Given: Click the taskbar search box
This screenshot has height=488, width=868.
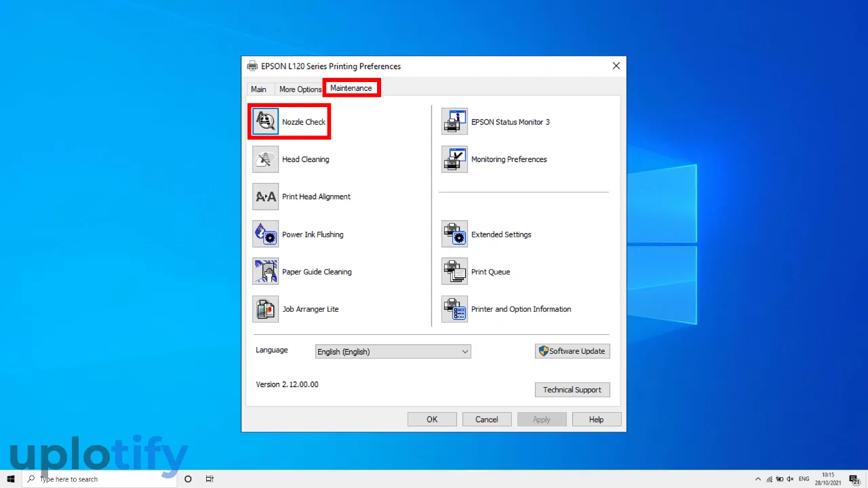Looking at the screenshot, I should pyautogui.click(x=100, y=479).
